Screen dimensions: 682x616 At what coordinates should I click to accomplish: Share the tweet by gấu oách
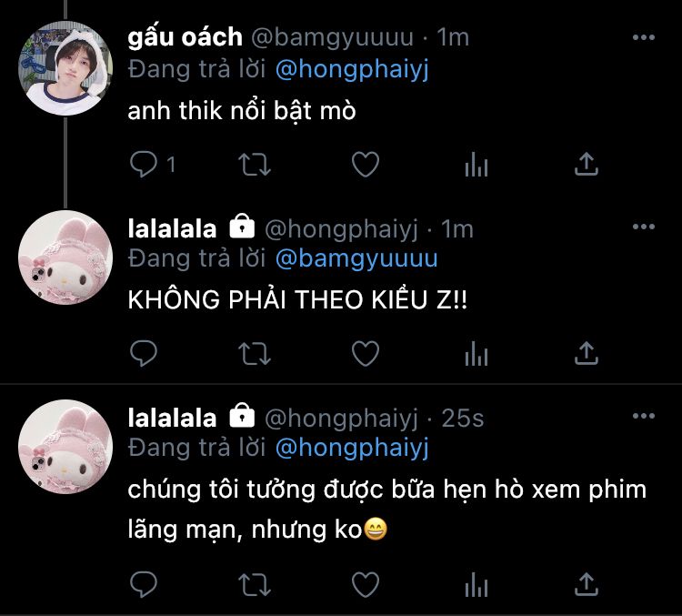pos(587,164)
